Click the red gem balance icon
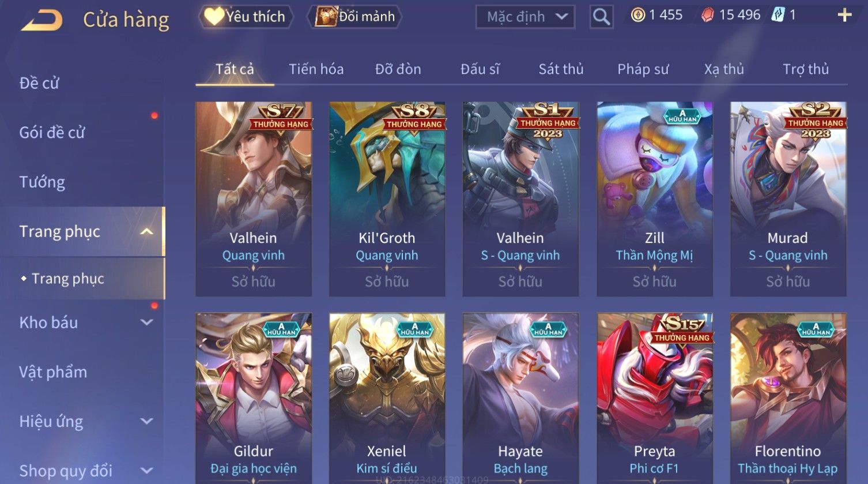 coord(708,16)
